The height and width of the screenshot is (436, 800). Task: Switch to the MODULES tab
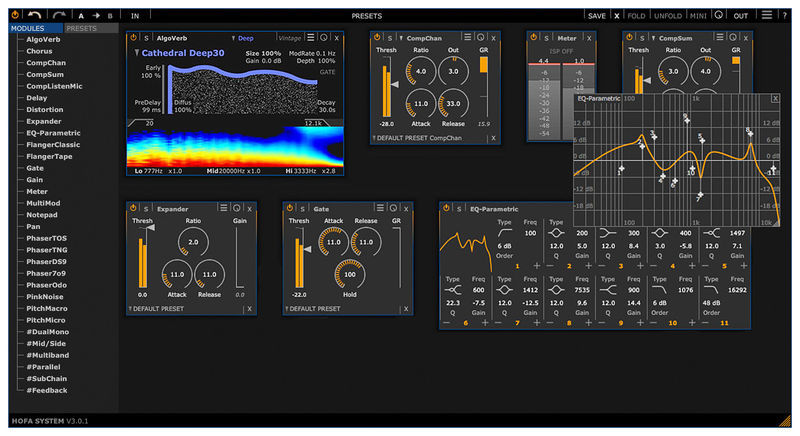[x=36, y=29]
